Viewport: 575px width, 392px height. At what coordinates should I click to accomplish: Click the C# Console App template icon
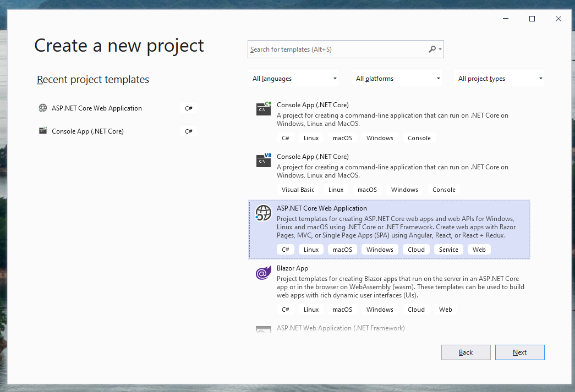coord(264,109)
